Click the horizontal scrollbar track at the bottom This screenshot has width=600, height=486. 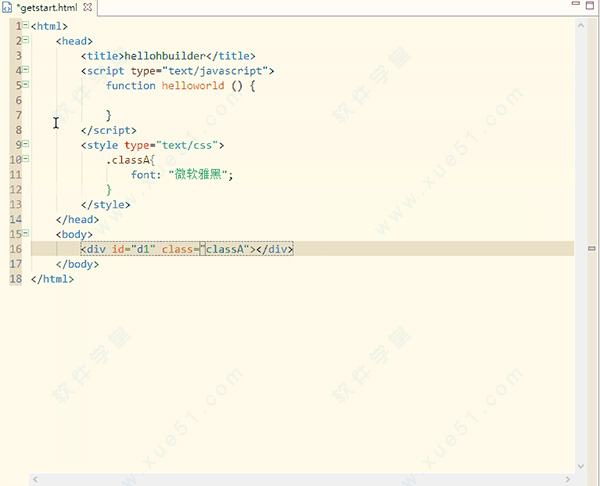pos(300,479)
